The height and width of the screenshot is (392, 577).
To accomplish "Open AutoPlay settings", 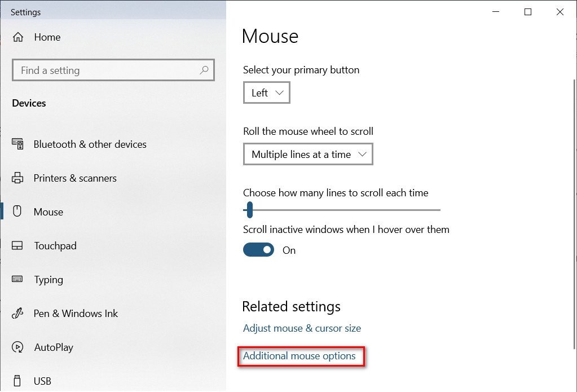I will coord(54,347).
